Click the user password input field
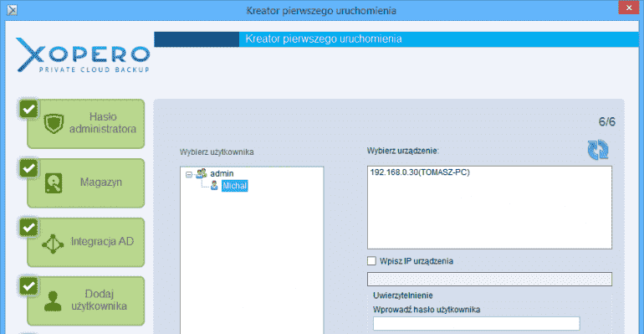This screenshot has height=334, width=644. pos(477,323)
